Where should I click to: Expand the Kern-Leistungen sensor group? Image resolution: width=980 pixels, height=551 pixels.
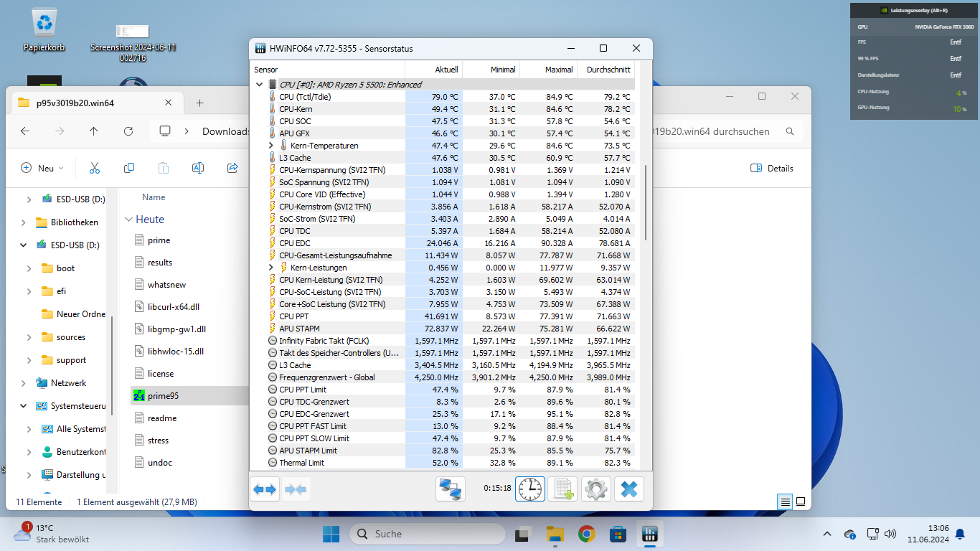(271, 268)
